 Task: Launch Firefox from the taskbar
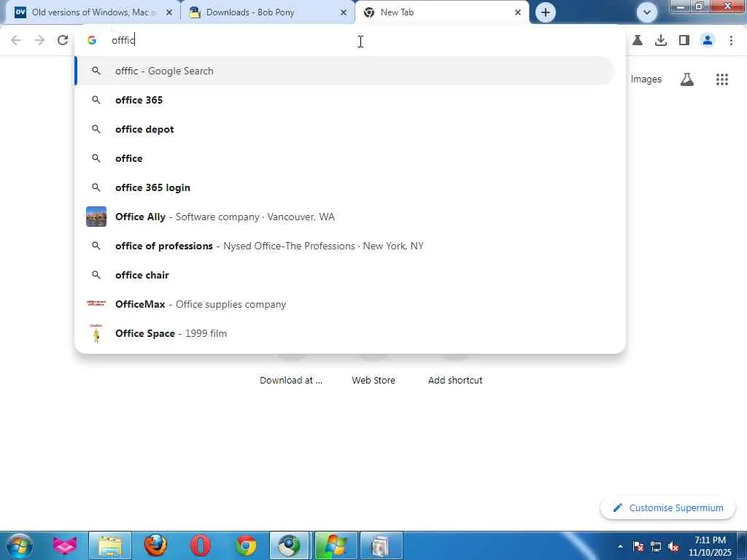155,545
